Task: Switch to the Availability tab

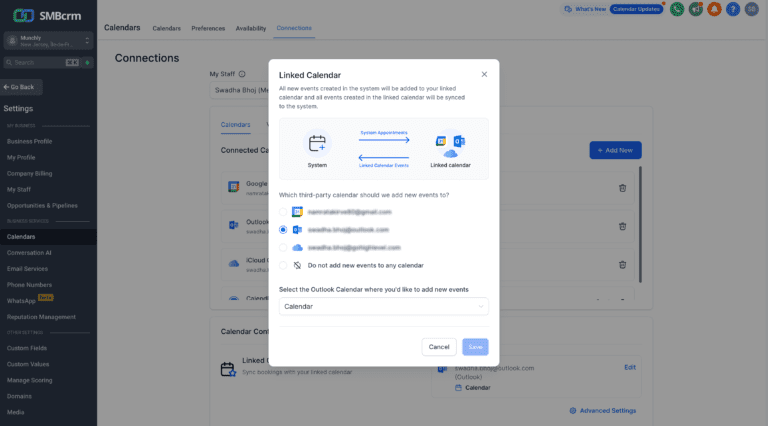Action: (251, 28)
